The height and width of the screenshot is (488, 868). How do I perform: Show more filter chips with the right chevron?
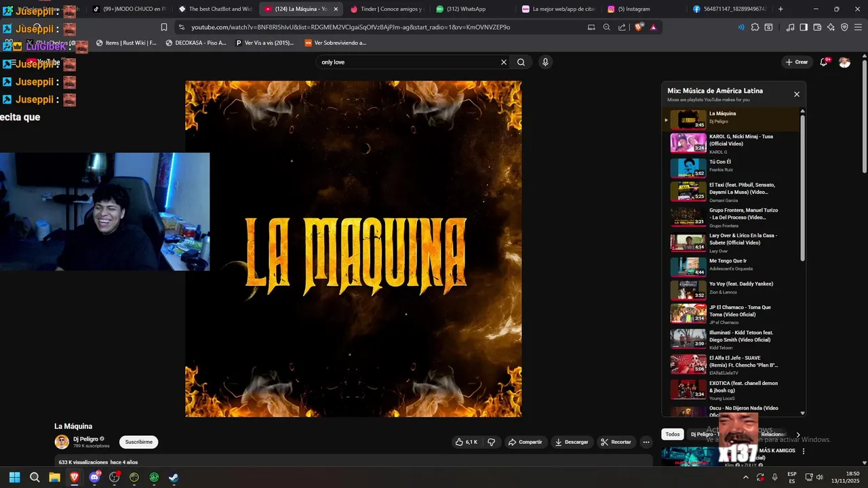(x=798, y=434)
